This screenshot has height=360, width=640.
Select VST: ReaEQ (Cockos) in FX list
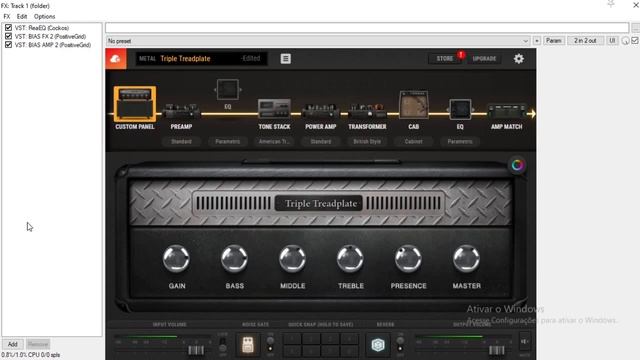42,28
